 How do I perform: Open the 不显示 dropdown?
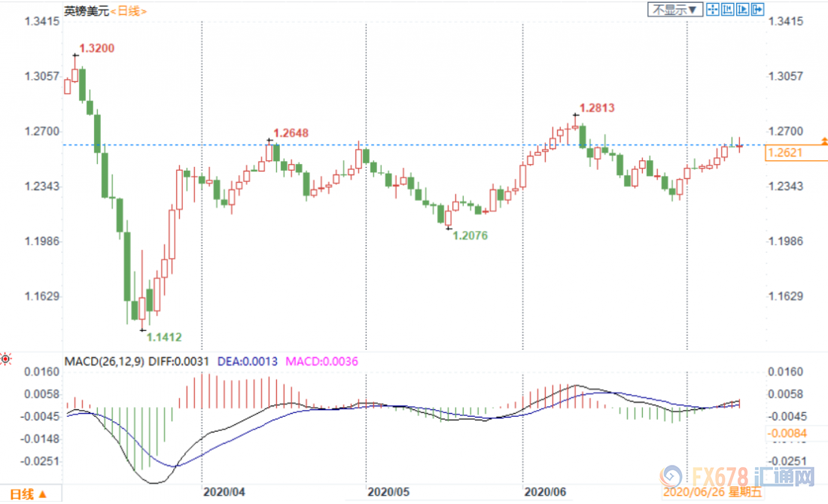675,9
